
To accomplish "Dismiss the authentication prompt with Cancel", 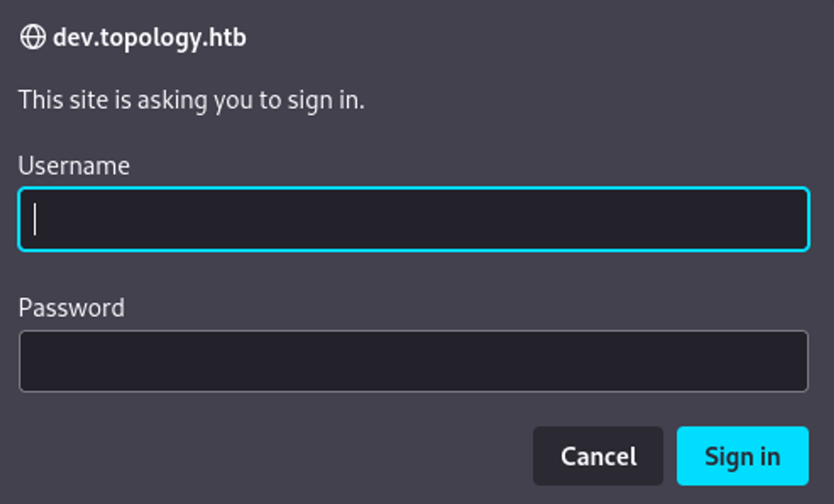I will click(598, 456).
